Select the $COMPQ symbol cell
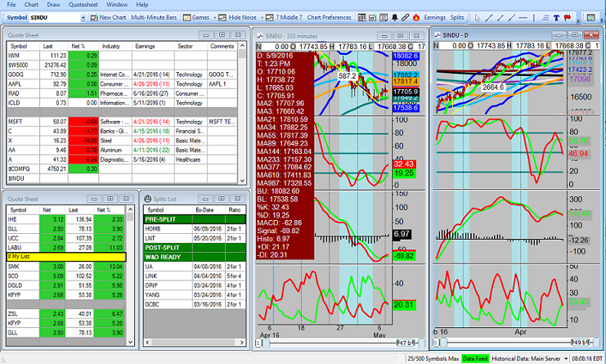This screenshot has width=606, height=364. (x=23, y=169)
